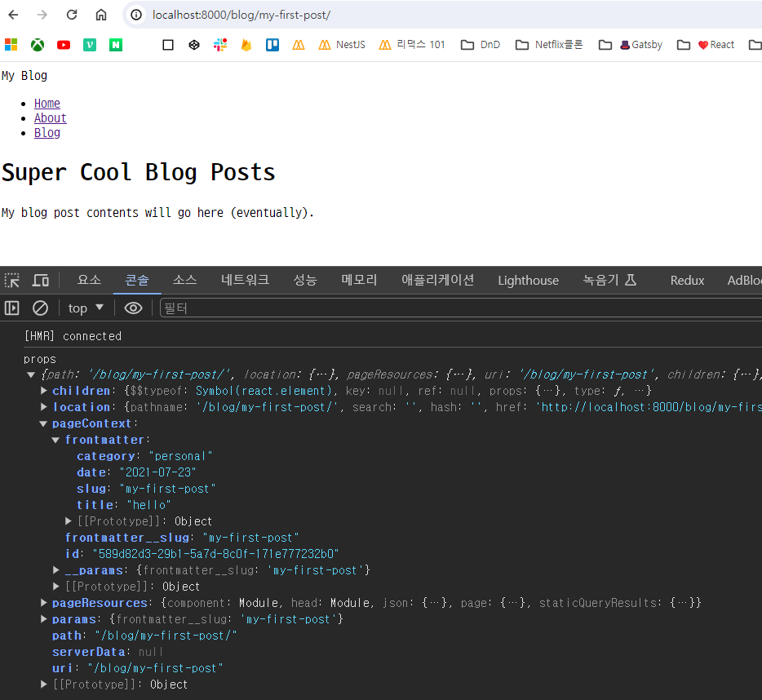Viewport: 762px width, 700px height.
Task: Clear the console with the ban icon
Action: pyautogui.click(x=40, y=308)
